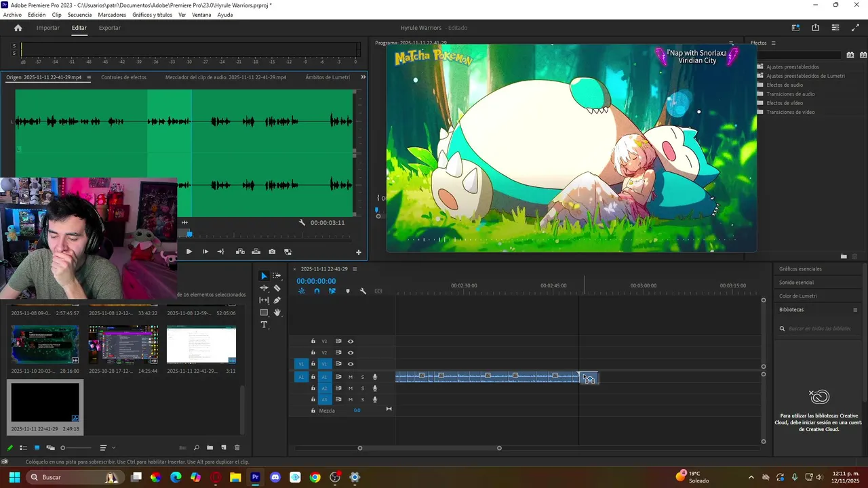Open Source monitor wrench settings
The image size is (868, 488).
[302, 222]
